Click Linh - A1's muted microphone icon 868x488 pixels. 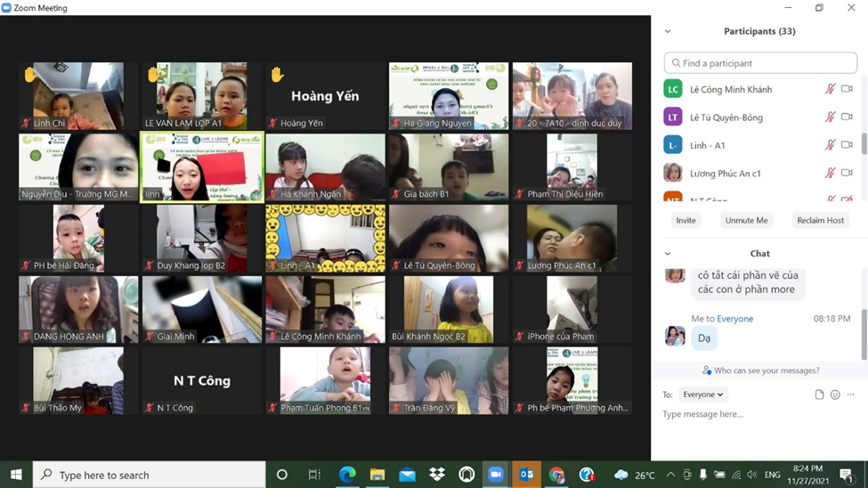[x=830, y=145]
